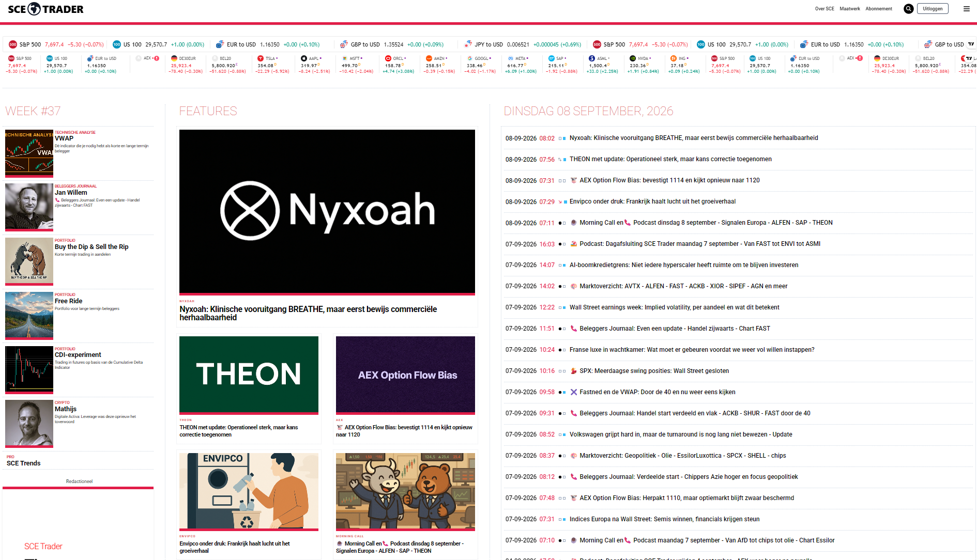Click the 'SCE Trader' text below Redactioneel
977x560 pixels.
43,547
